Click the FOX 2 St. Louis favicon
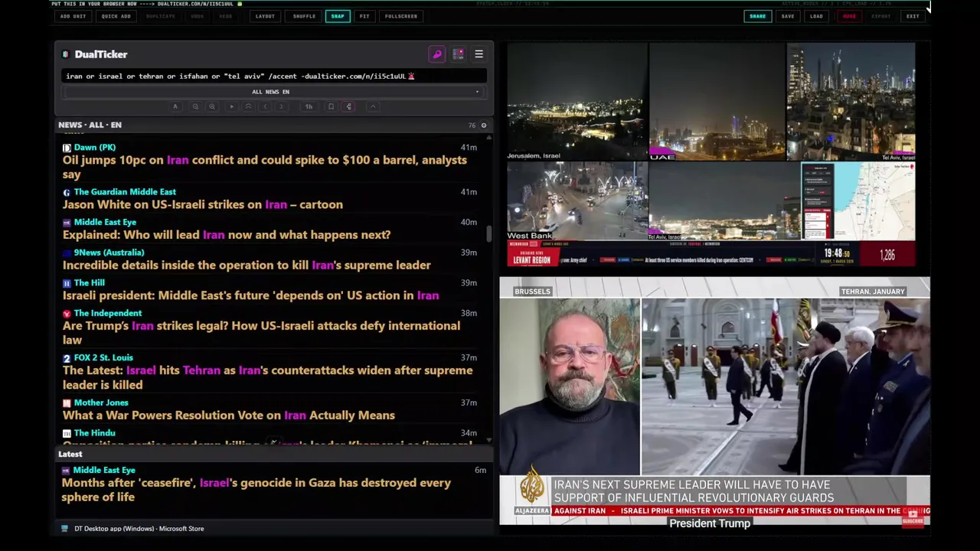980x551 pixels. (67, 358)
